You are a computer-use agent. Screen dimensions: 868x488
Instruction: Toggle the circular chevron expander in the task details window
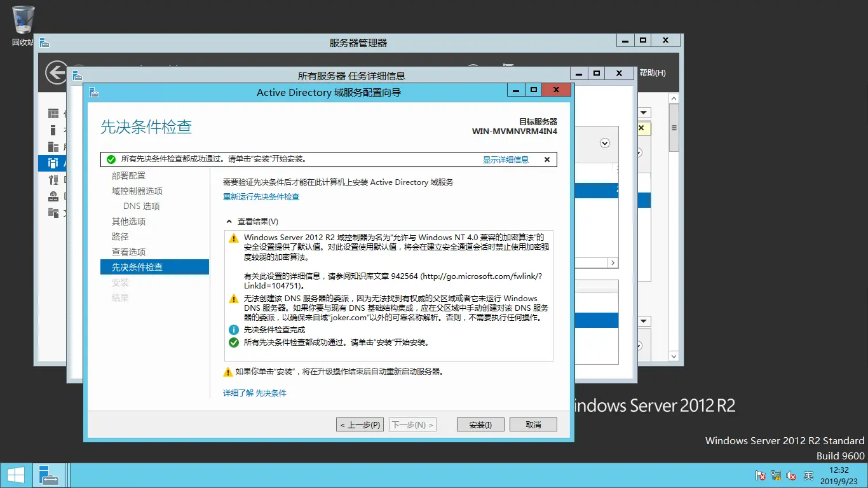coord(605,144)
